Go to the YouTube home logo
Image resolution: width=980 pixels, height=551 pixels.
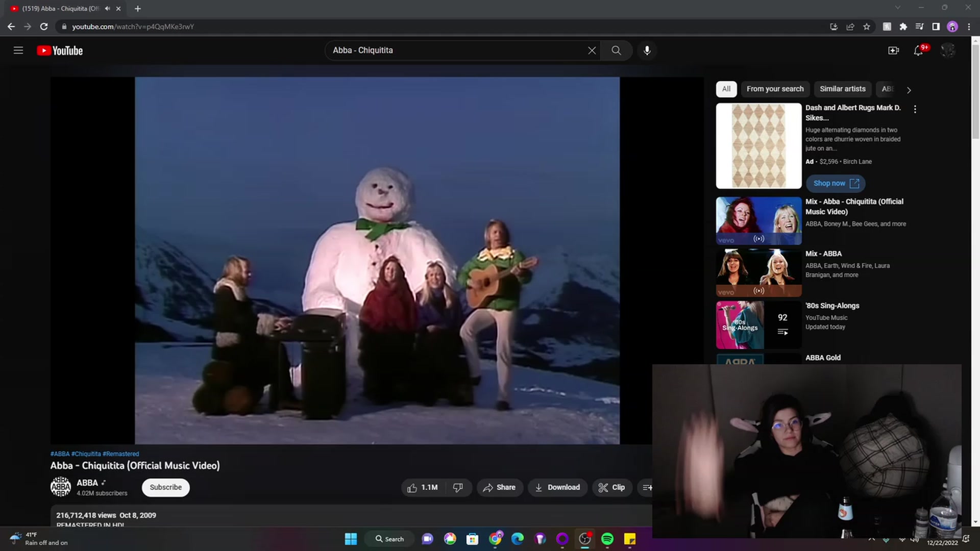coord(60,51)
